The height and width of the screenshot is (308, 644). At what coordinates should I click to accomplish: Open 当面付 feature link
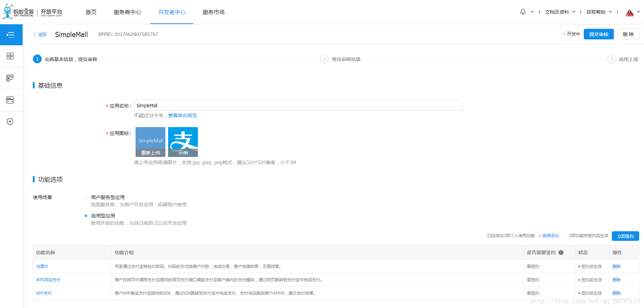42,266
